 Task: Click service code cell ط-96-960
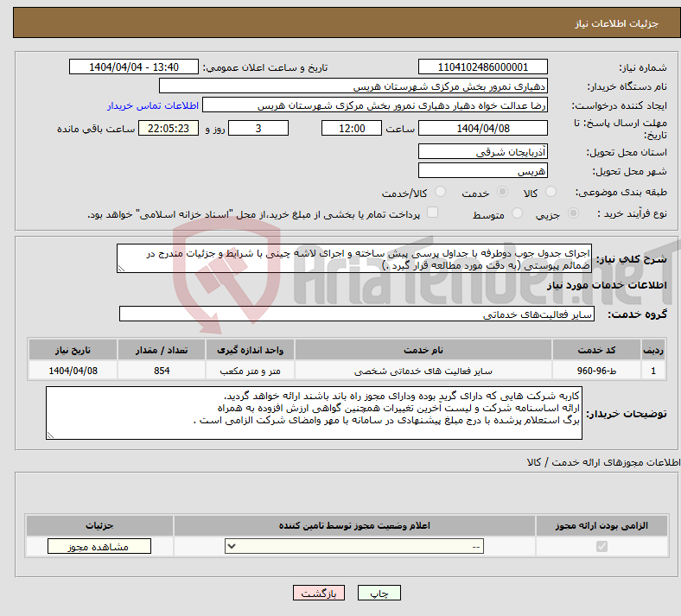597,371
